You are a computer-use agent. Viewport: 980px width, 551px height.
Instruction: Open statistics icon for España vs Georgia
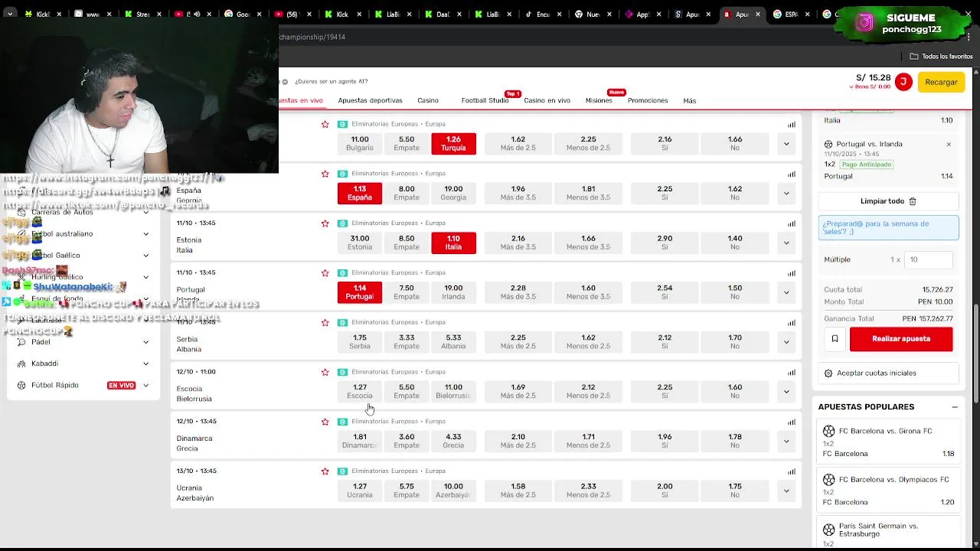[792, 174]
